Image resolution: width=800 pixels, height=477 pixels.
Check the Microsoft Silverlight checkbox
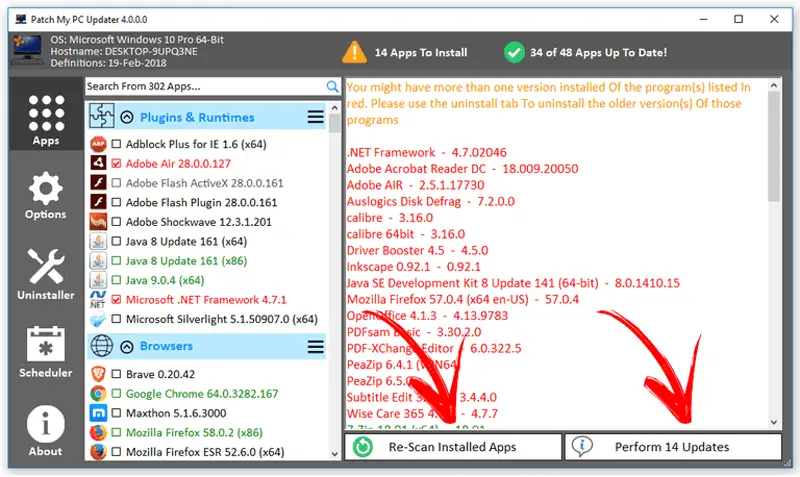coord(116,319)
